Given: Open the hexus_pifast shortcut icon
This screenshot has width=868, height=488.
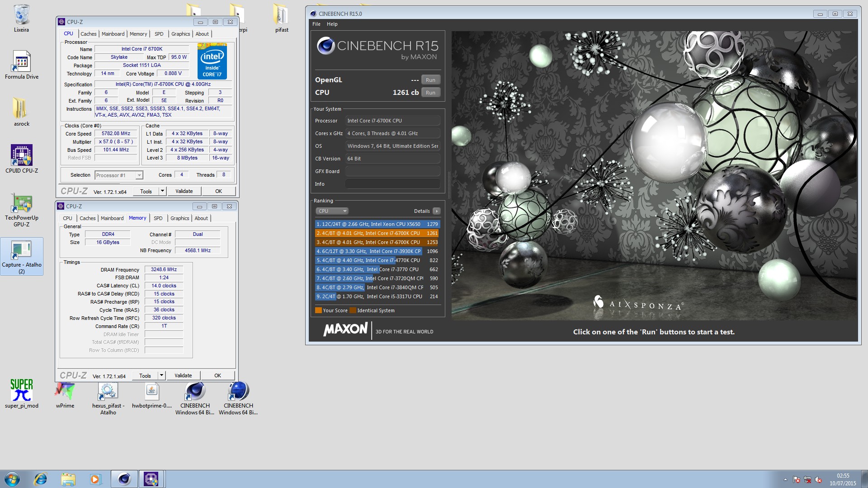Looking at the screenshot, I should 108,398.
